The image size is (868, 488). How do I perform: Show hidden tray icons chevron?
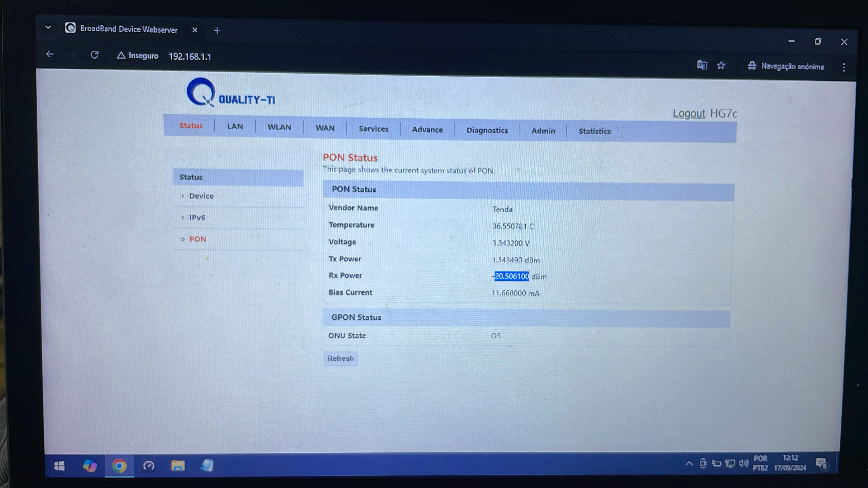tap(689, 463)
